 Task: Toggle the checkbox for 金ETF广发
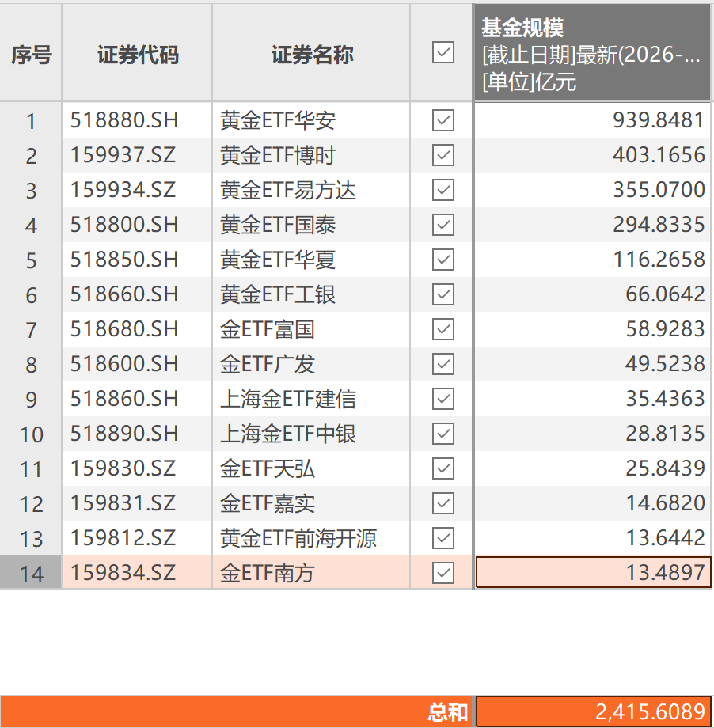[x=442, y=364]
